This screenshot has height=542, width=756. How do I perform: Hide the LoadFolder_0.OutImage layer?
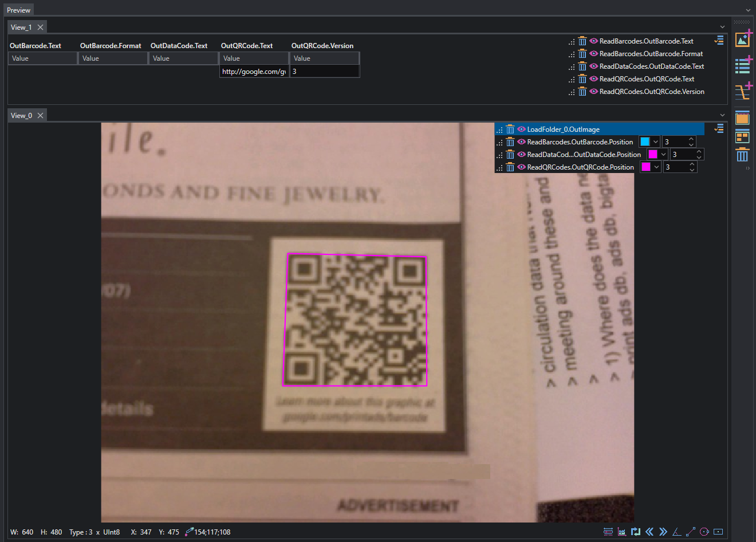521,129
